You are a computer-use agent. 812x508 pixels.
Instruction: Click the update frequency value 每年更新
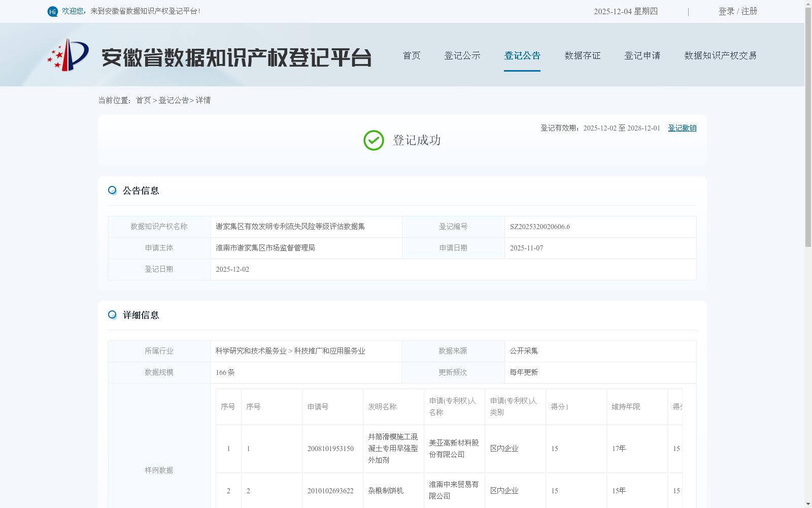pyautogui.click(x=524, y=372)
